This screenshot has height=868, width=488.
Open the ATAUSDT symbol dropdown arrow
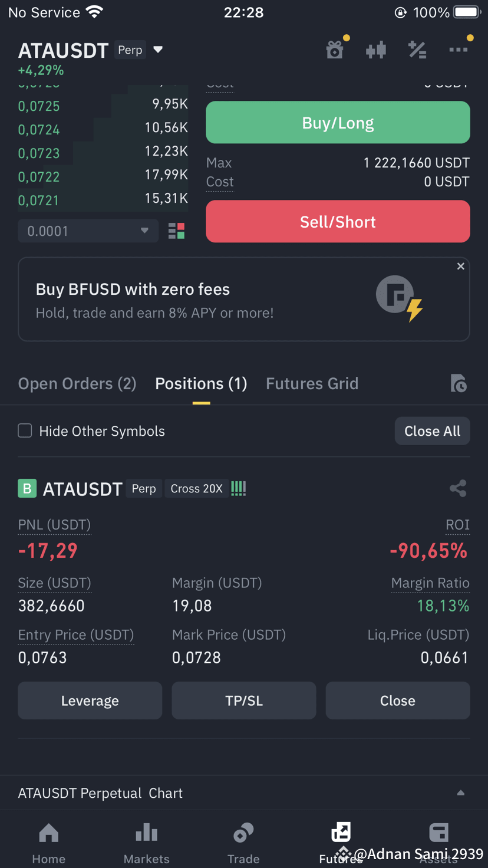point(158,50)
